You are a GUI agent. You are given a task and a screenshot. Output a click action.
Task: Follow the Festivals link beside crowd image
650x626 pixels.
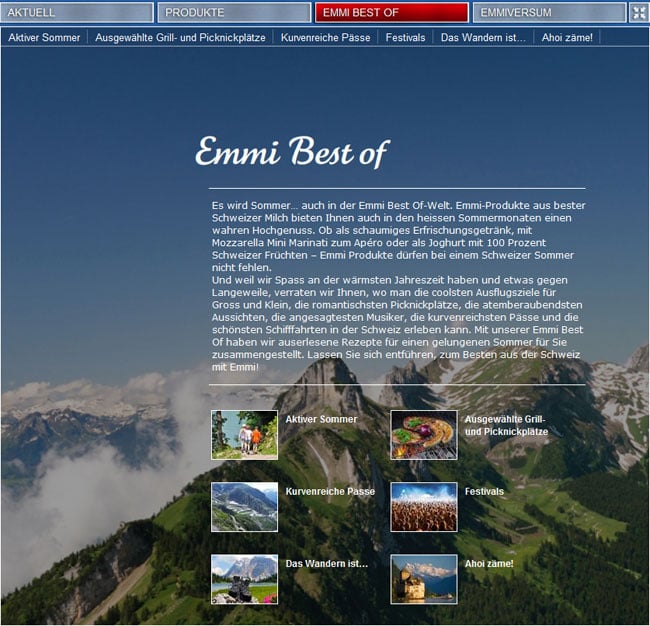pos(484,491)
